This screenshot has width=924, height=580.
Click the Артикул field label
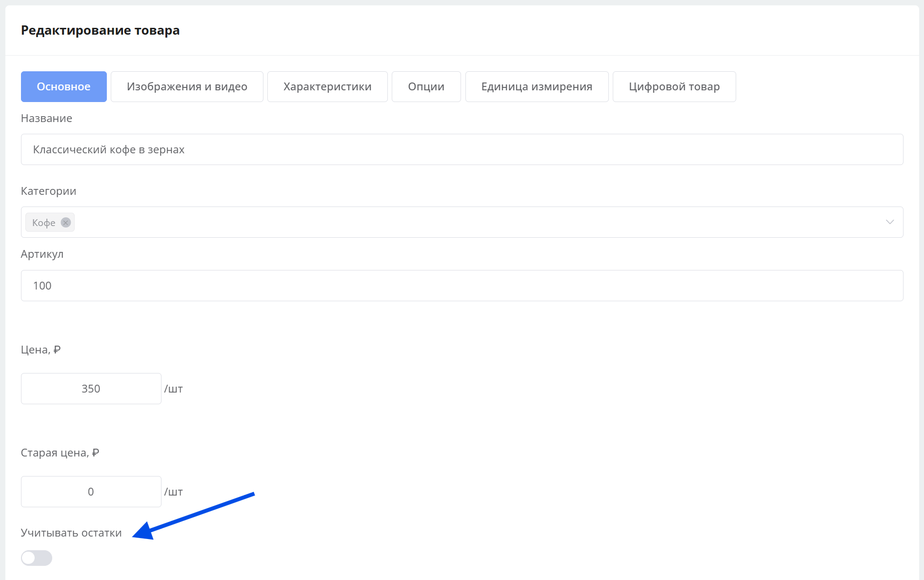point(42,254)
